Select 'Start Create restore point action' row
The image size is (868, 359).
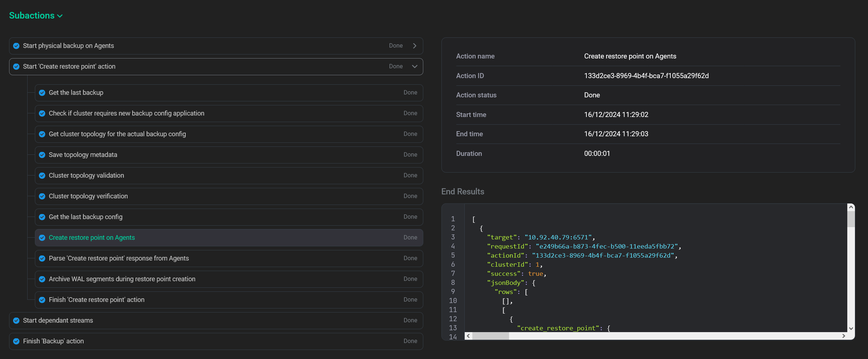point(216,66)
